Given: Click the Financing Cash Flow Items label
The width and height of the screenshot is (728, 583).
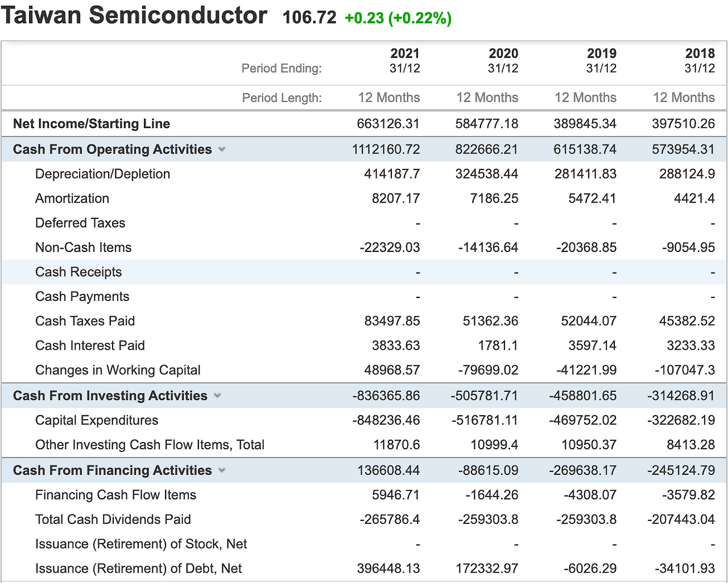Looking at the screenshot, I should click(116, 495).
